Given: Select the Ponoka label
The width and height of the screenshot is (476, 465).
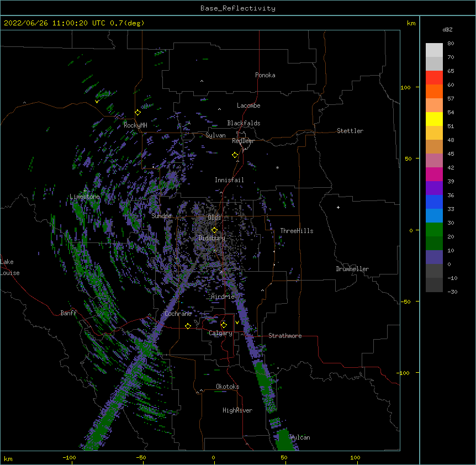Looking at the screenshot, I should click(x=265, y=75).
